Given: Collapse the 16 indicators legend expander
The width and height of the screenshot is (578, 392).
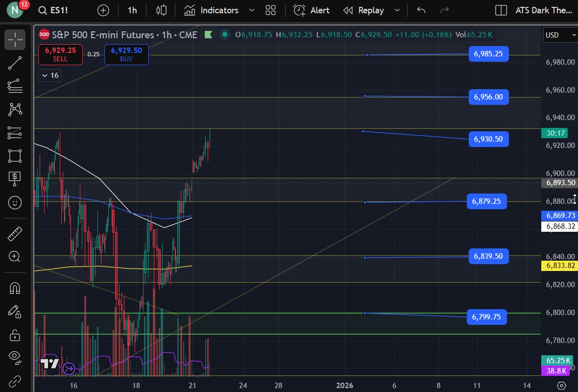Looking at the screenshot, I should (50, 75).
